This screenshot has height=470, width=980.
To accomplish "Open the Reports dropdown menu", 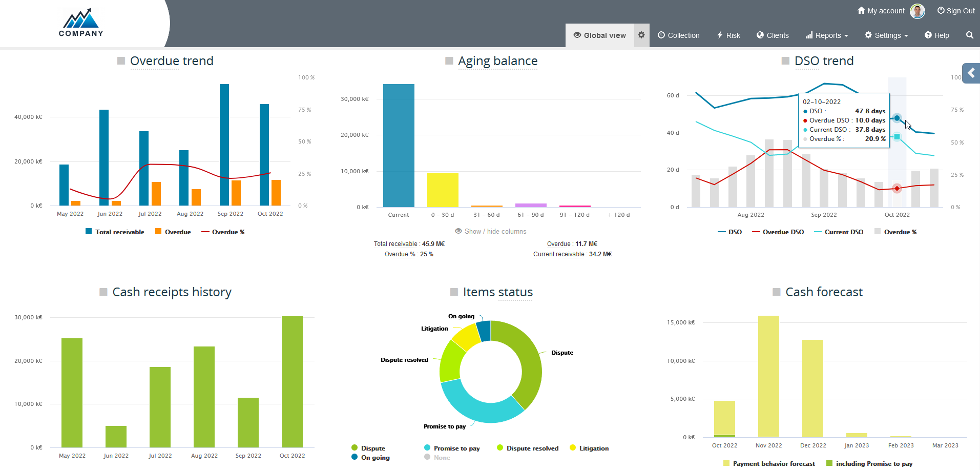I will coord(827,35).
